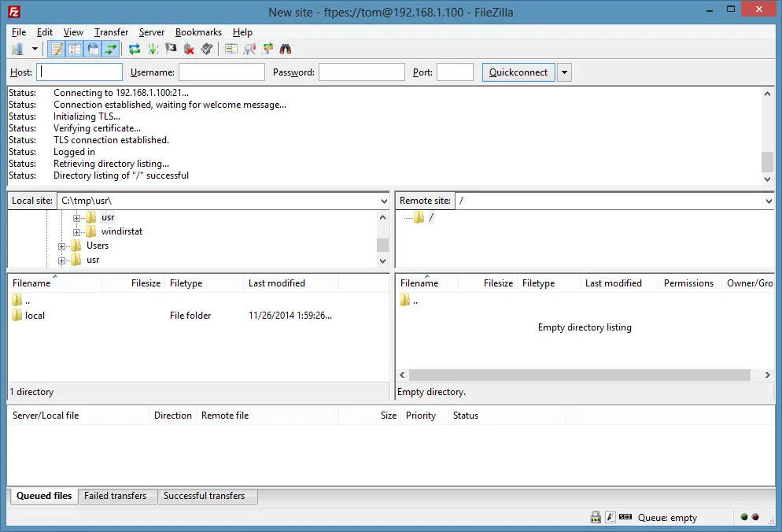Expand the Users folder in local tree

pyautogui.click(x=61, y=246)
